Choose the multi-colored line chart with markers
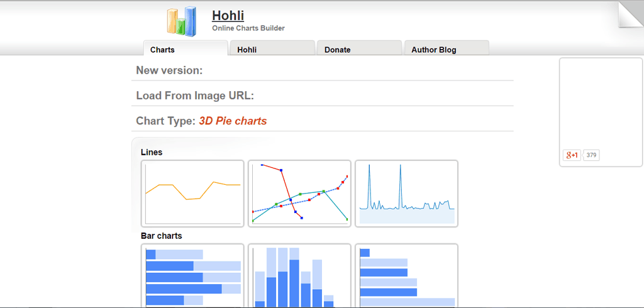The width and height of the screenshot is (644, 308). [299, 194]
